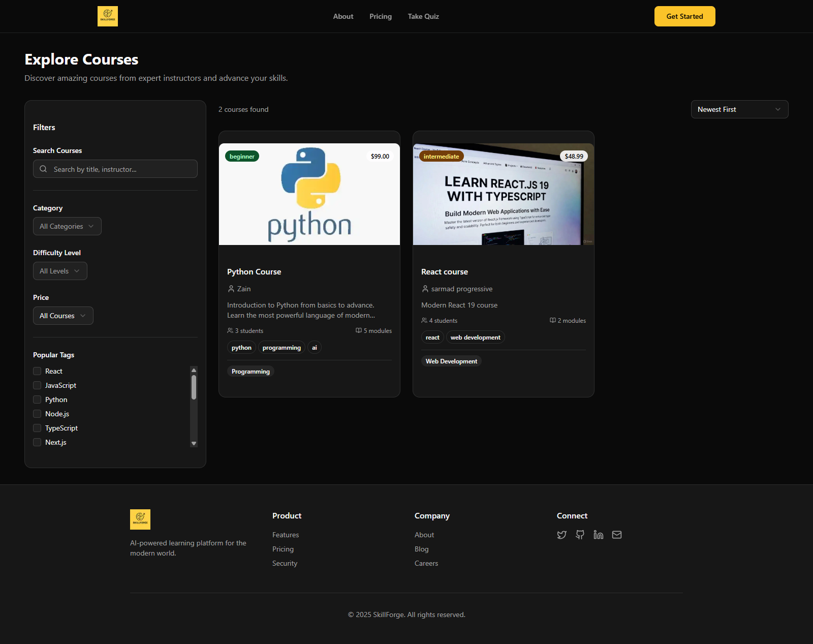Click the Get Started button

tap(684, 16)
